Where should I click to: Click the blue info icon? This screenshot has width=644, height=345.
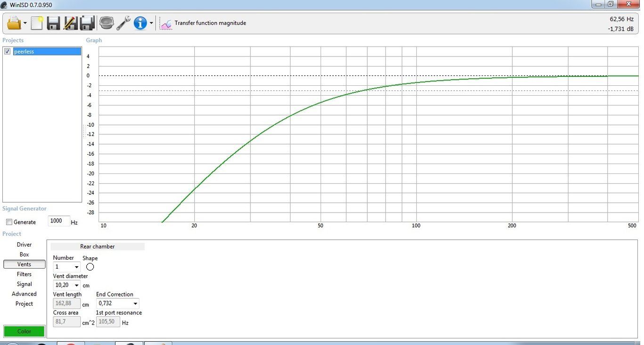coord(140,23)
